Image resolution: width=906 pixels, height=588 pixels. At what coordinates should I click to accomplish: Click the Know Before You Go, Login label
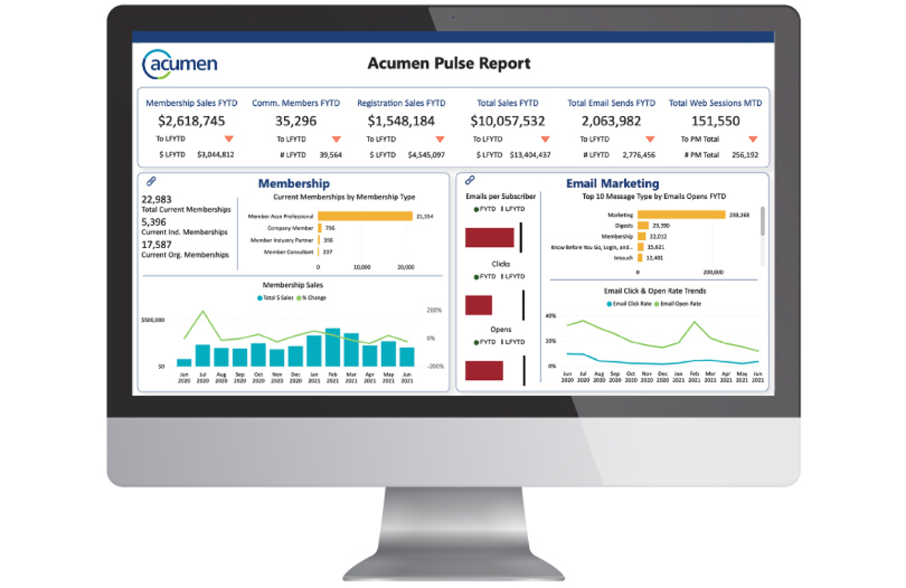point(591,247)
